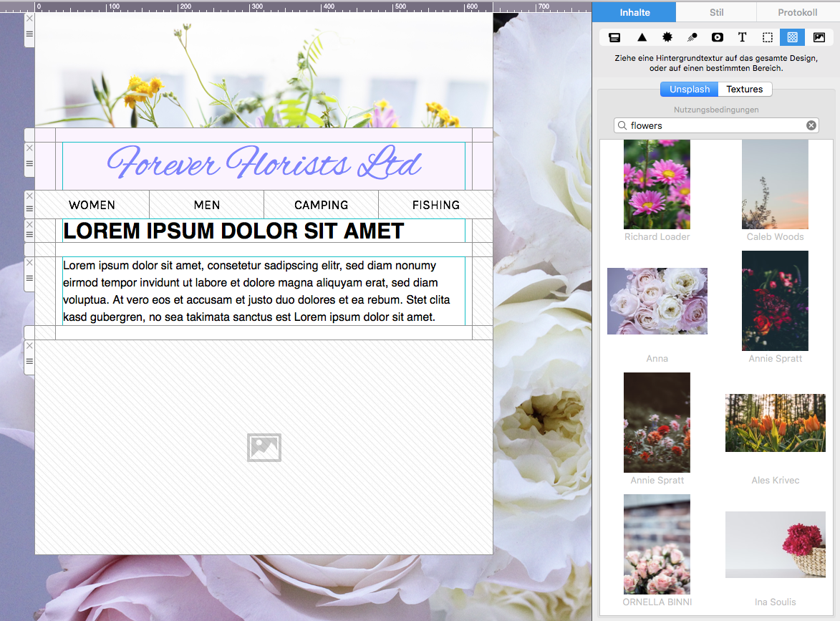Click the ORNELLA BINNI credit name
The height and width of the screenshot is (621, 840).
coord(657,602)
